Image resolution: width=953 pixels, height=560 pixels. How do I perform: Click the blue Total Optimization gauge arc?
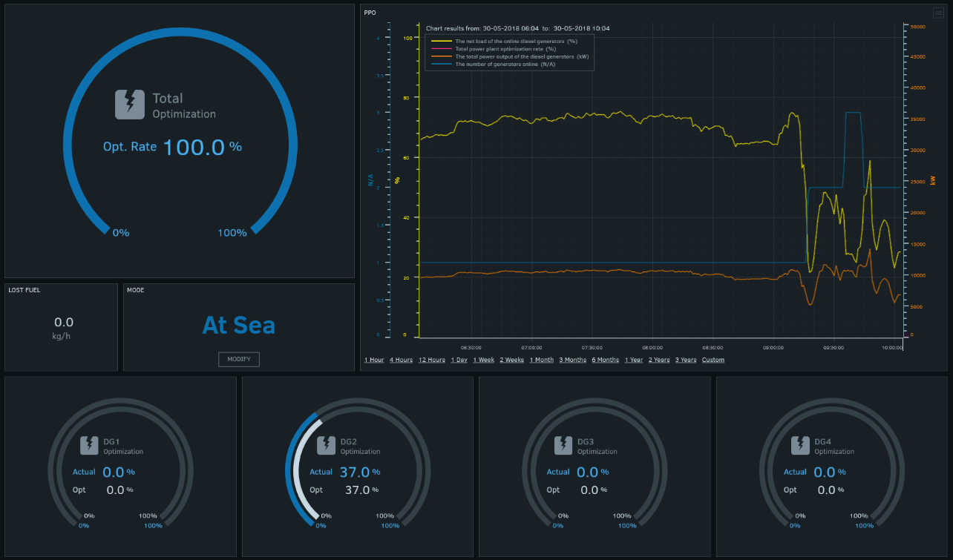pyautogui.click(x=179, y=33)
